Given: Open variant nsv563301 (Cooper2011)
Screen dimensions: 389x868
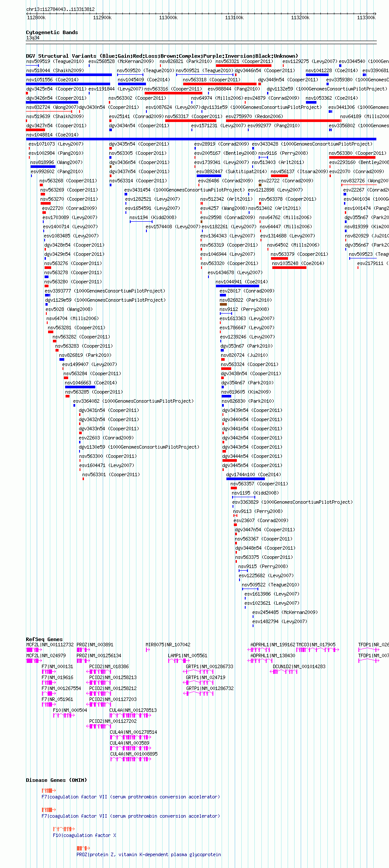Looking at the screenshot, I should (x=111, y=474).
